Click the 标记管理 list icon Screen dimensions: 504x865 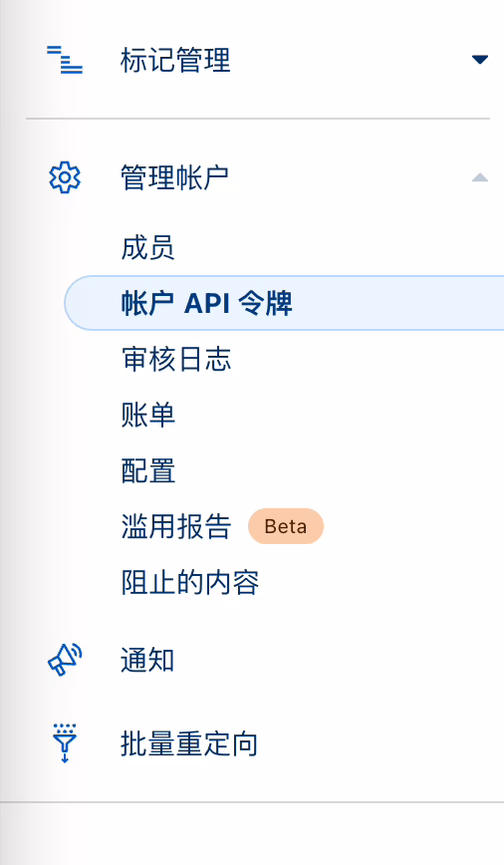click(x=65, y=60)
